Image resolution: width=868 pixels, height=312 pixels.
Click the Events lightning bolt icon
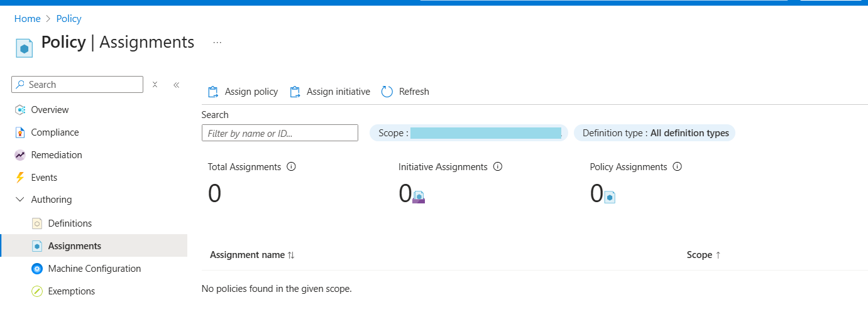coord(19,178)
